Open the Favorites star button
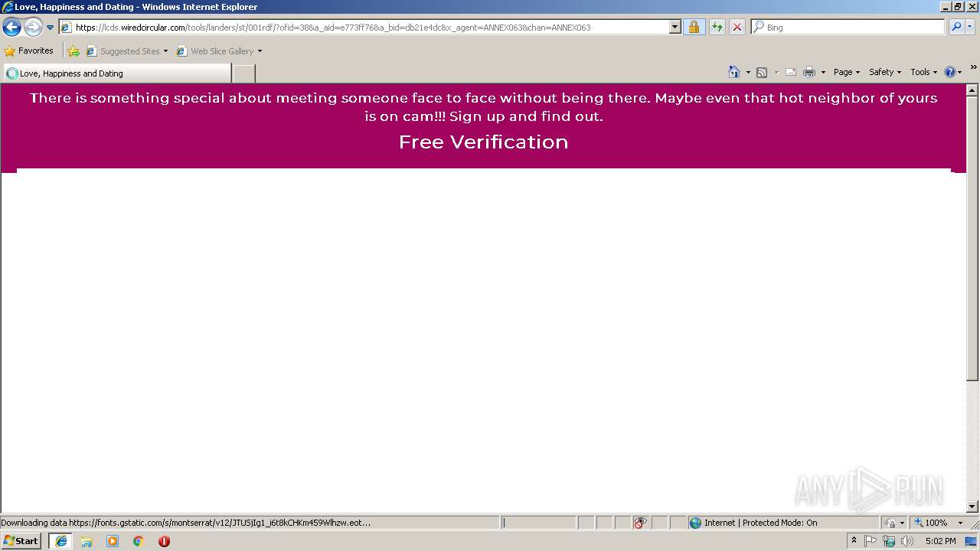This screenshot has height=551, width=980. click(29, 51)
